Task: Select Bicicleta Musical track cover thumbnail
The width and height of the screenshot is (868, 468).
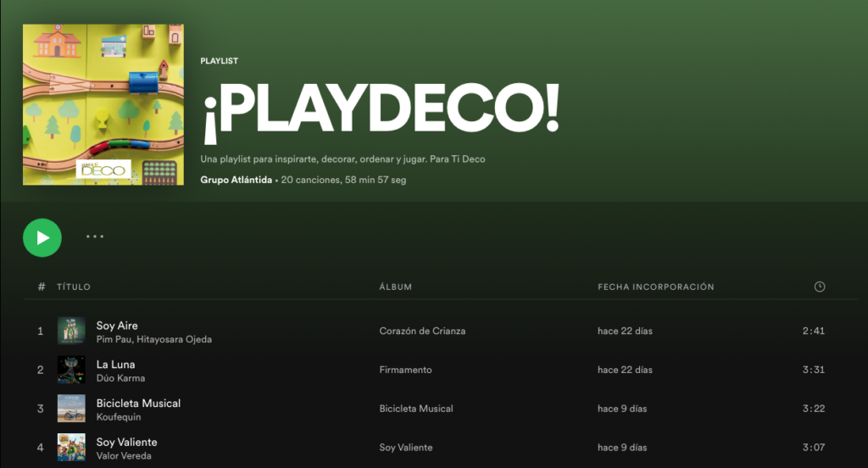Action: pyautogui.click(x=71, y=409)
